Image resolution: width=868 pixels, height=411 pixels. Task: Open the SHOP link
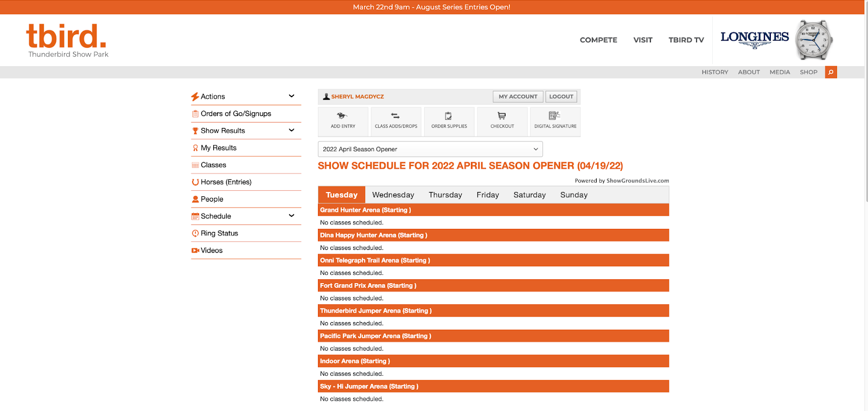point(808,72)
